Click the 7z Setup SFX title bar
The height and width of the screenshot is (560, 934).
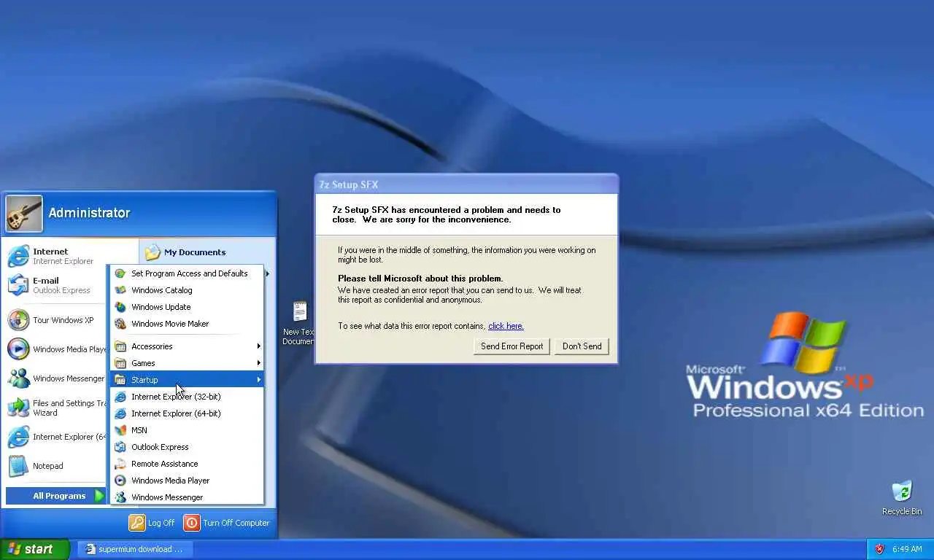(466, 184)
